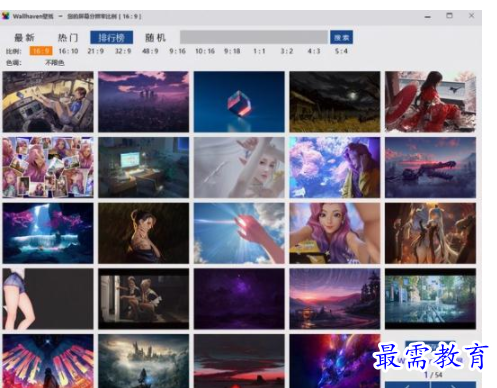The width and height of the screenshot is (497, 388).
Task: Click the Wallhaven app logo icon
Action: point(6,16)
